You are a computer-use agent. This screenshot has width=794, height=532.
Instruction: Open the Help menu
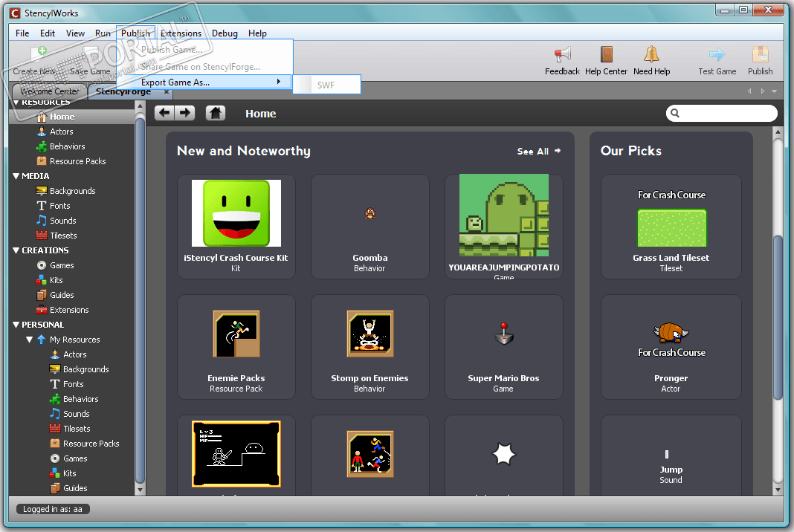point(257,33)
